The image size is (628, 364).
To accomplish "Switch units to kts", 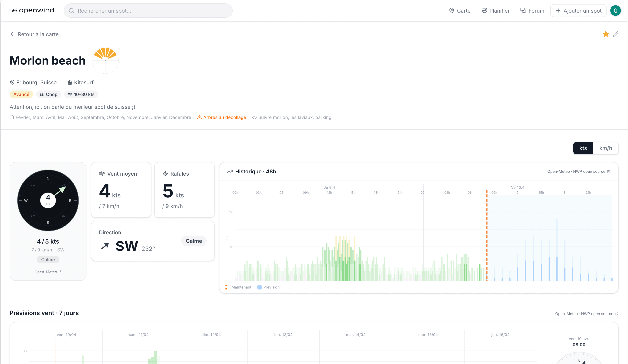I will click(x=583, y=148).
